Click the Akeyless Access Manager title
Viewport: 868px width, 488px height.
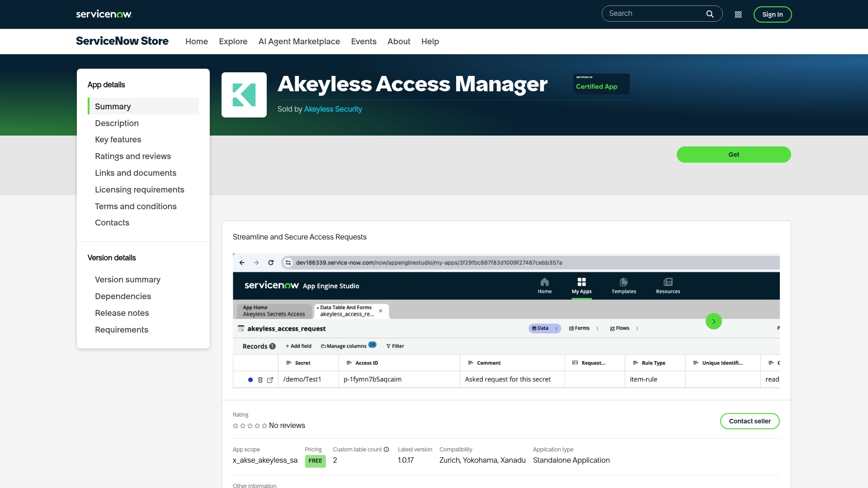tap(413, 84)
